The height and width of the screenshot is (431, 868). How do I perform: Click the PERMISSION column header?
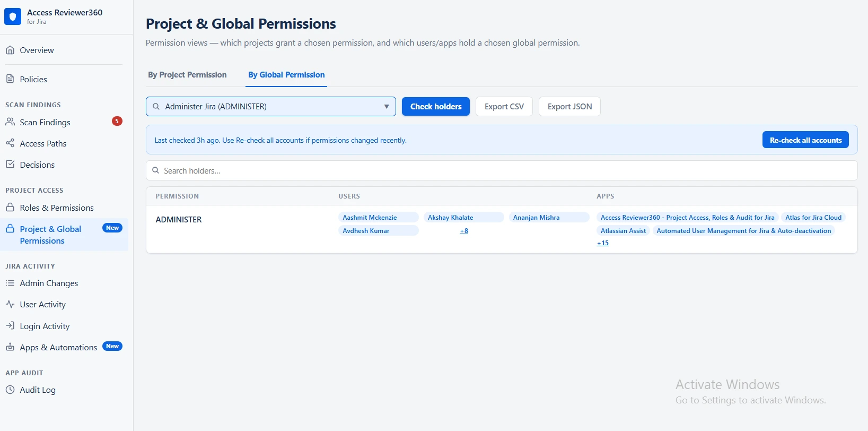(177, 196)
